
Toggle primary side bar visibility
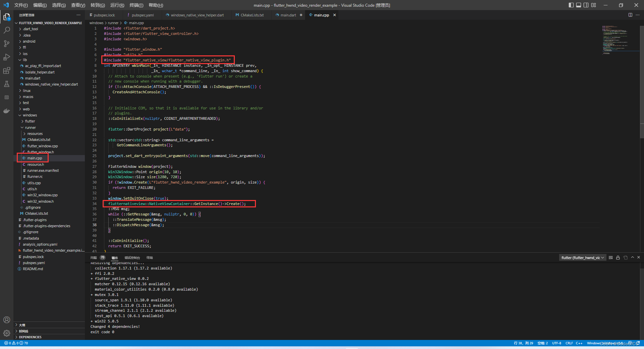tap(571, 5)
